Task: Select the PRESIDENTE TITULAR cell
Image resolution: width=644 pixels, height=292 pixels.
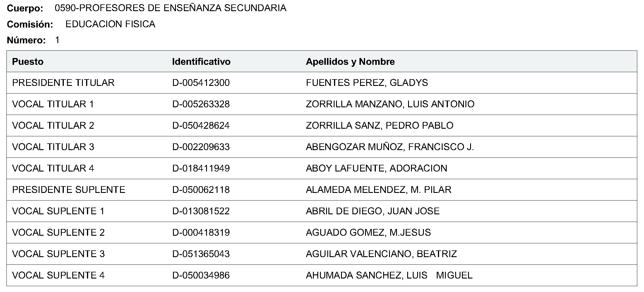Action: (63, 83)
